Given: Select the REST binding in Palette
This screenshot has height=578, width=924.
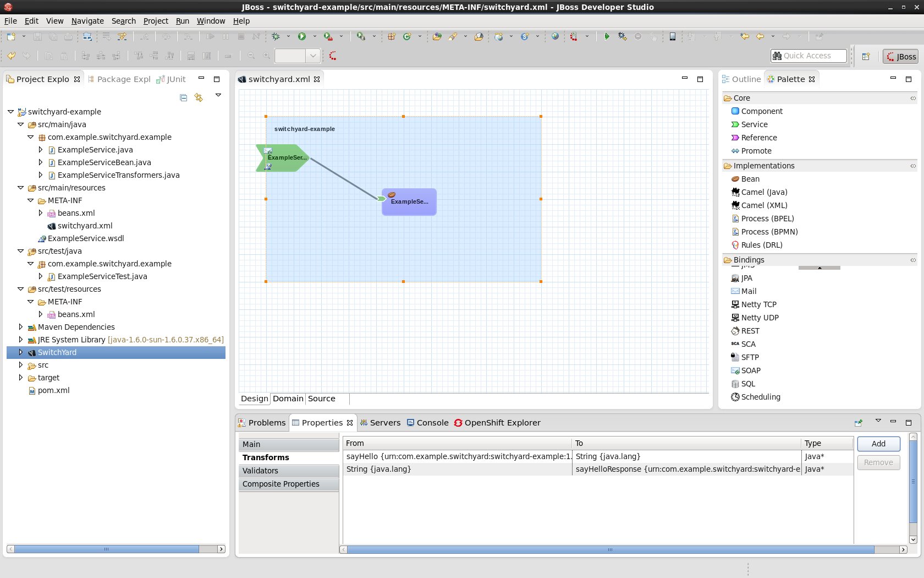Looking at the screenshot, I should 745,331.
